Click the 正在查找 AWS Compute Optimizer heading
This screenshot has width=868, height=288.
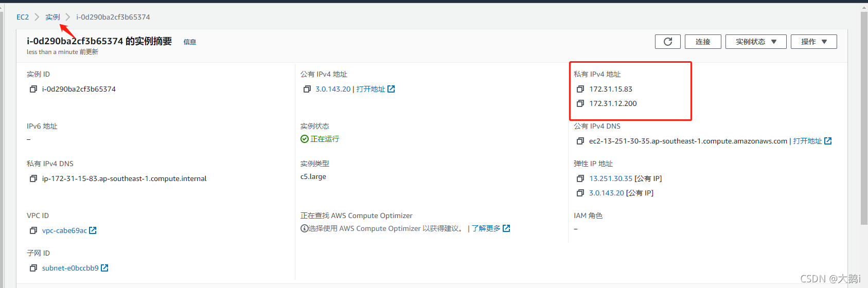point(357,215)
